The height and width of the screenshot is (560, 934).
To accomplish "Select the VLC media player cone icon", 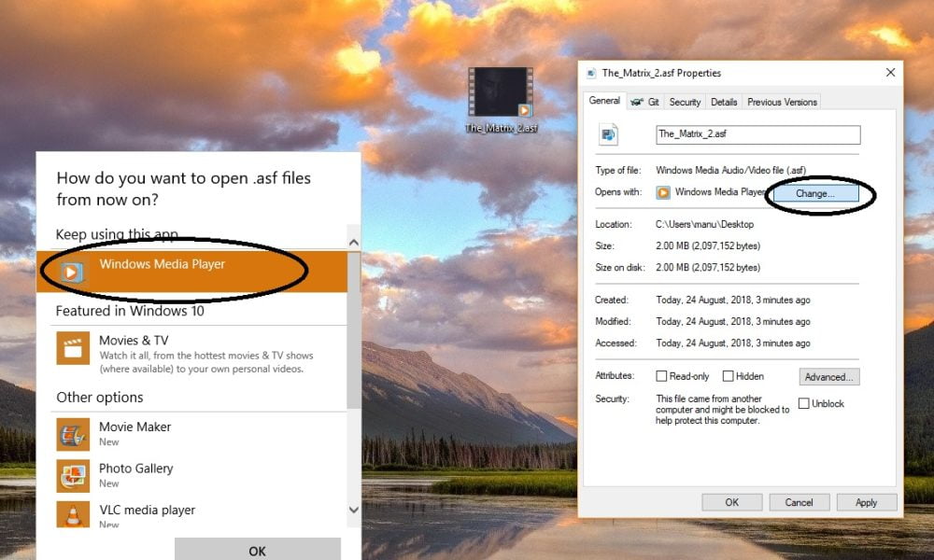I will coord(72,515).
